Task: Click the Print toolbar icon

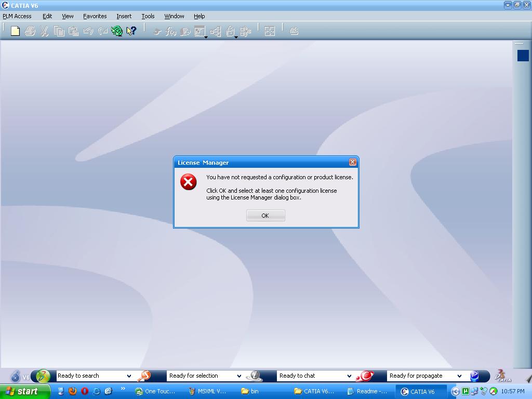Action: pyautogui.click(x=30, y=31)
